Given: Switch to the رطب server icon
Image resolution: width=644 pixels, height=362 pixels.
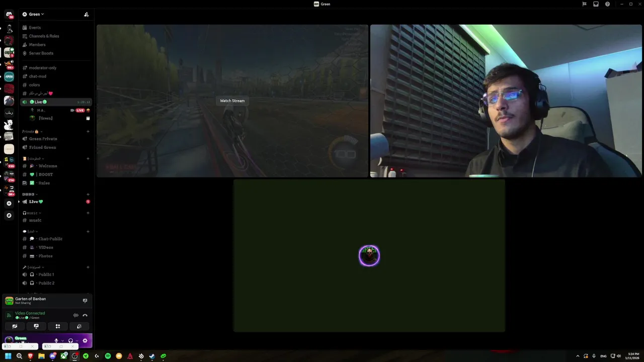Looking at the screenshot, I should 9,113.
